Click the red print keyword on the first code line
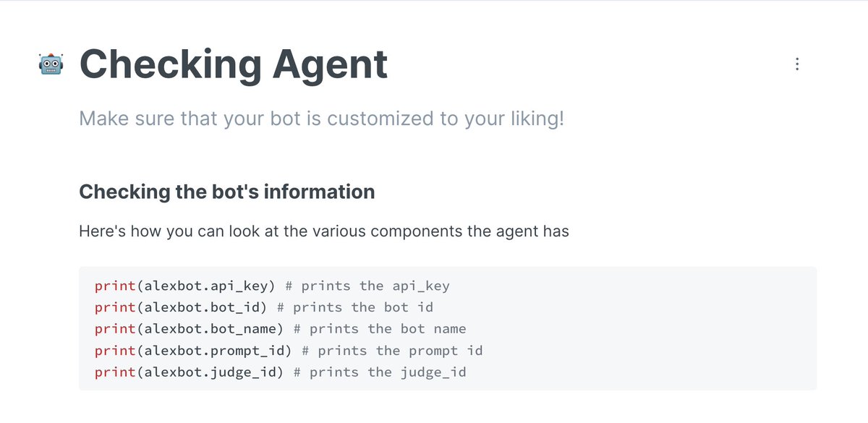The image size is (868, 423). point(114,286)
